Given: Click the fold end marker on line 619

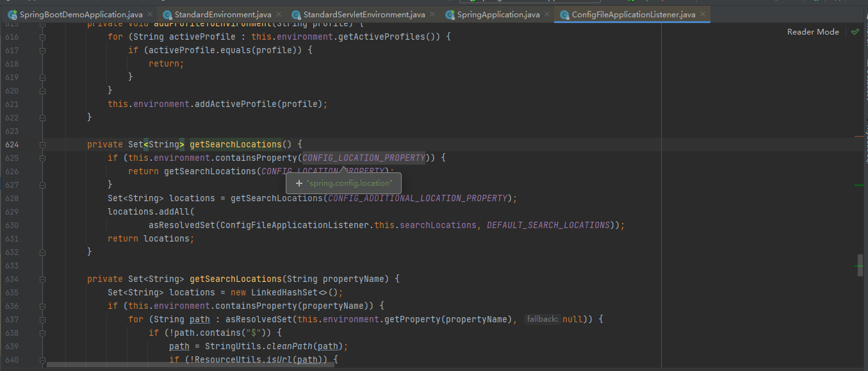Looking at the screenshot, I should tap(42, 77).
